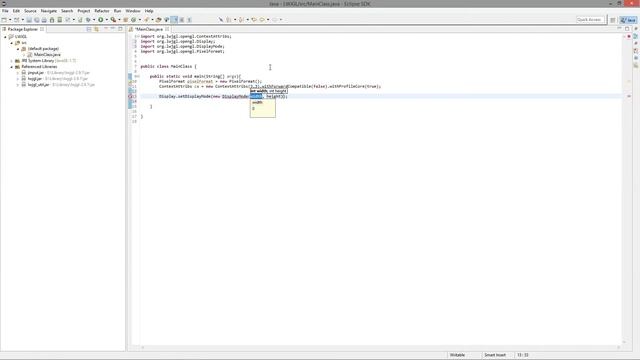Click the Save All toolbar icon
This screenshot has width=640, height=360.
37,20
